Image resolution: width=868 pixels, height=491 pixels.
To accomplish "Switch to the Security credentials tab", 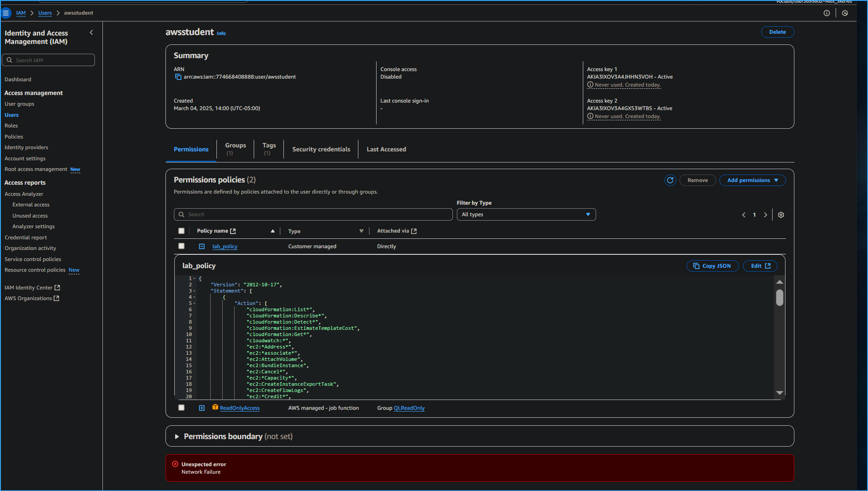I will coord(321,149).
